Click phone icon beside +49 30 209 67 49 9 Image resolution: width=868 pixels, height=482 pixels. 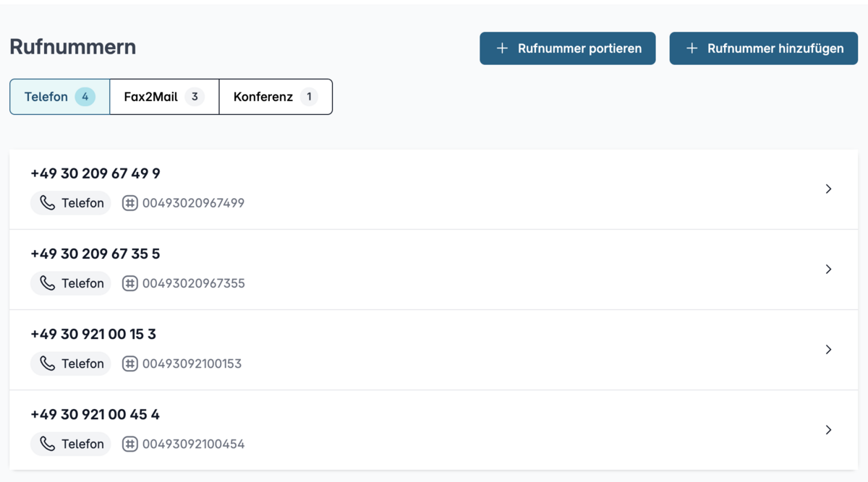click(x=47, y=203)
